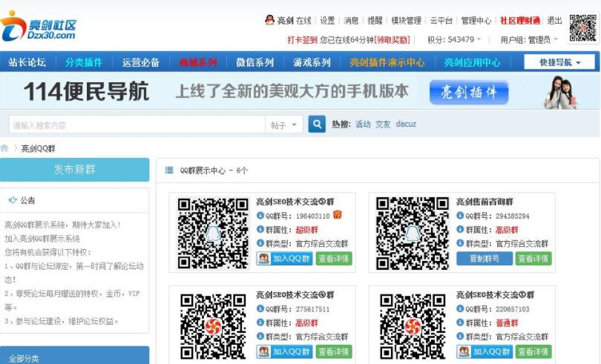Click info icon beside QQ群号 294385294

460,215
